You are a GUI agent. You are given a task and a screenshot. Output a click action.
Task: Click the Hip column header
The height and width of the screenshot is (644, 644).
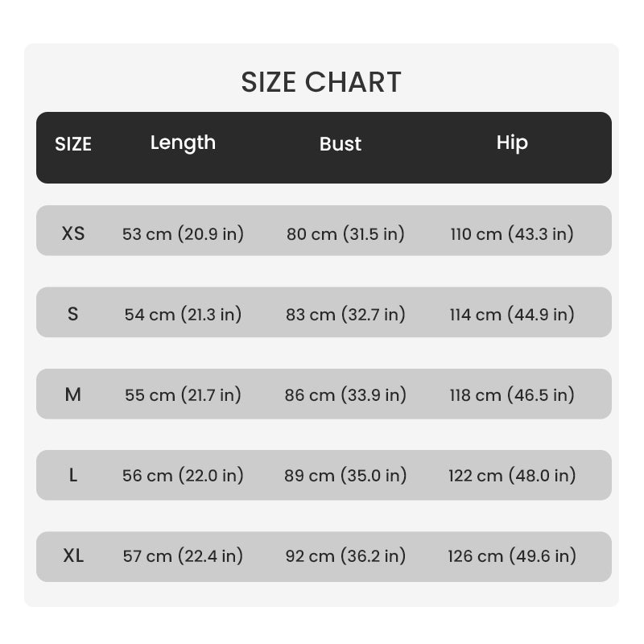[x=512, y=142]
